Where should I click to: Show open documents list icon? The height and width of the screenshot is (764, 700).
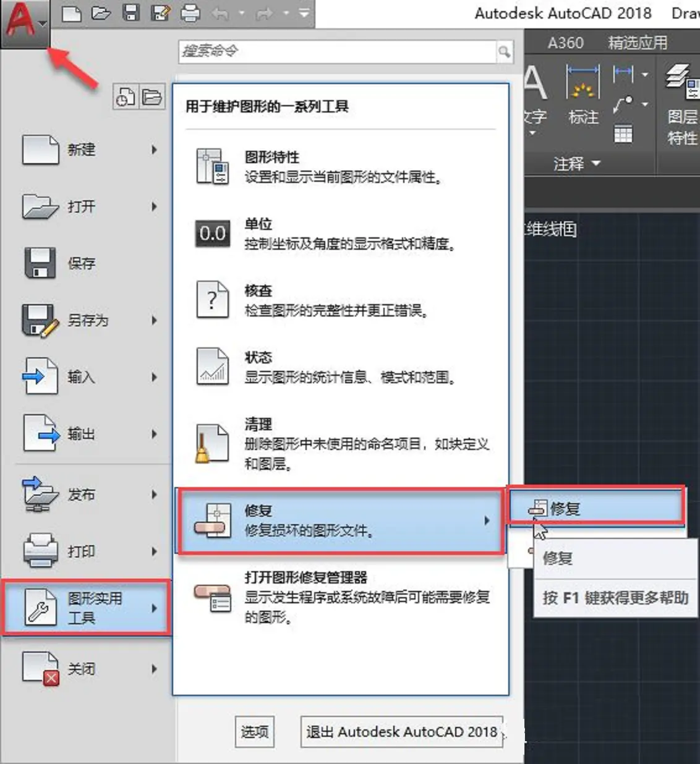tap(152, 97)
